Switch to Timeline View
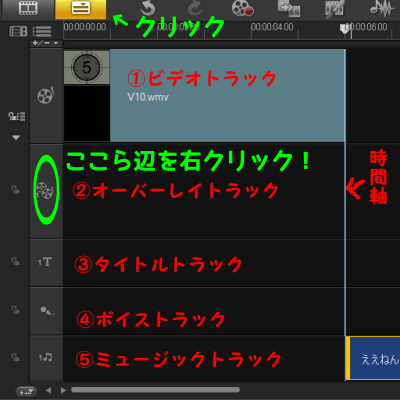The height and width of the screenshot is (400, 400). pyautogui.click(x=81, y=9)
